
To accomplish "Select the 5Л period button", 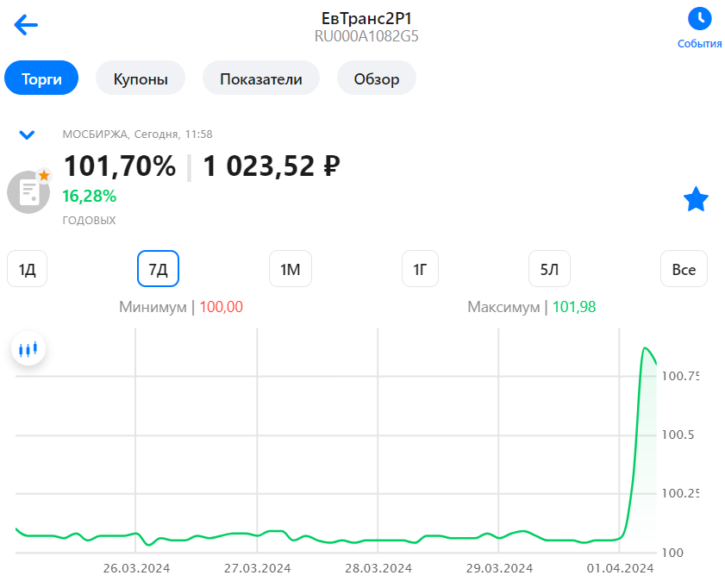I will click(x=549, y=268).
